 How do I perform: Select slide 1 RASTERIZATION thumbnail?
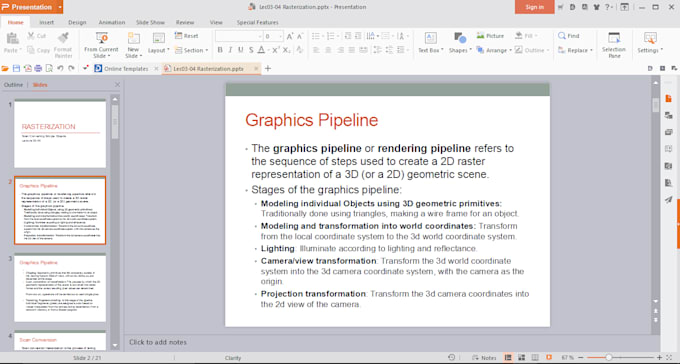pyautogui.click(x=60, y=134)
